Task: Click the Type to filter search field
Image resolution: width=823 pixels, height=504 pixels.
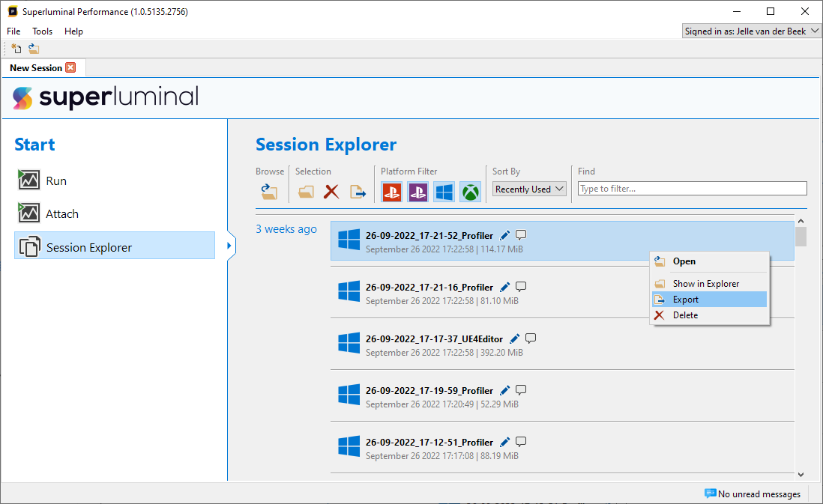Action: (x=692, y=189)
